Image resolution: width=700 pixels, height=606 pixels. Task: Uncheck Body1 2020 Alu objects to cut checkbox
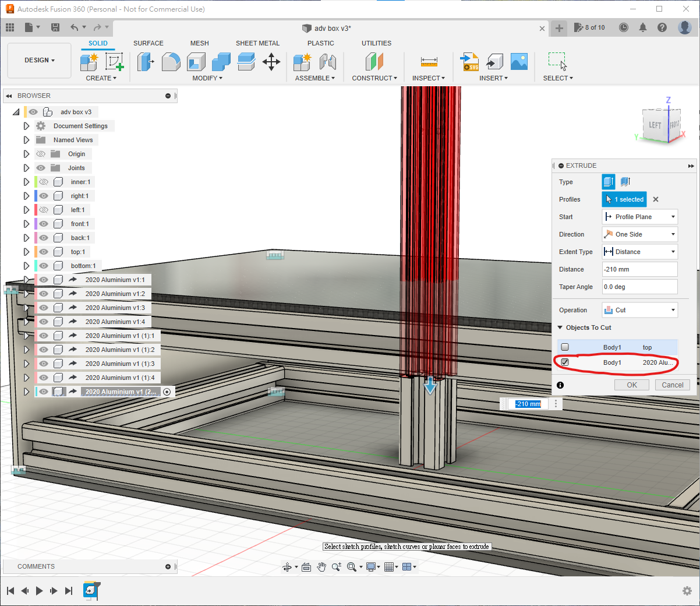click(x=565, y=362)
